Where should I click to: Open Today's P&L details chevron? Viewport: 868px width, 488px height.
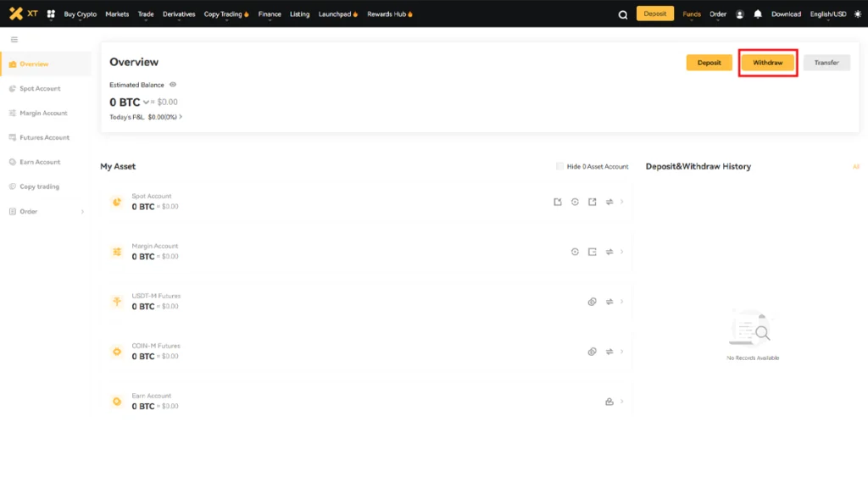coord(181,117)
